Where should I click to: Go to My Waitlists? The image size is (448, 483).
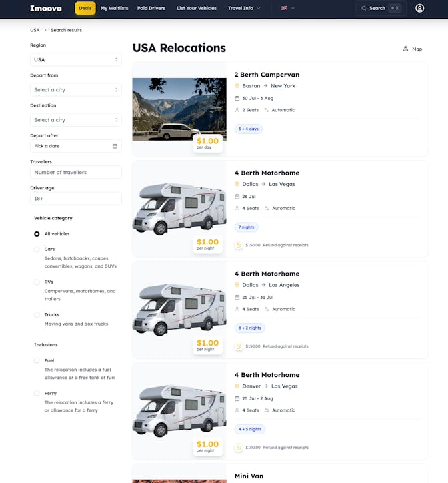113,8
